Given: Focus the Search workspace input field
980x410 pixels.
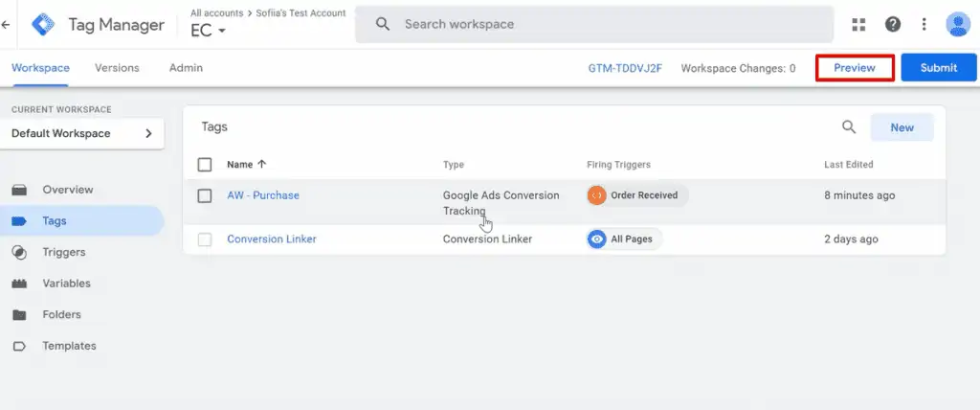Looking at the screenshot, I should (593, 24).
